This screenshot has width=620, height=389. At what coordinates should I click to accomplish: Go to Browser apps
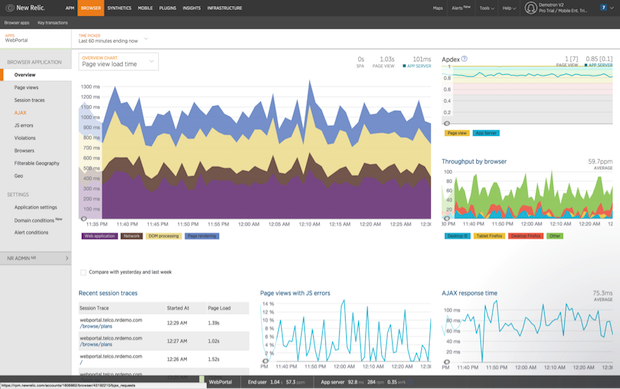(x=17, y=23)
